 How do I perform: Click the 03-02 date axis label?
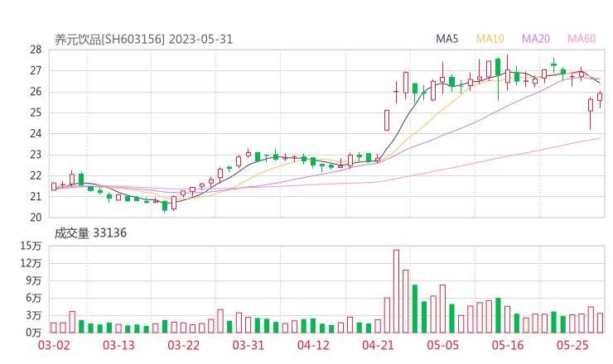pos(54,345)
